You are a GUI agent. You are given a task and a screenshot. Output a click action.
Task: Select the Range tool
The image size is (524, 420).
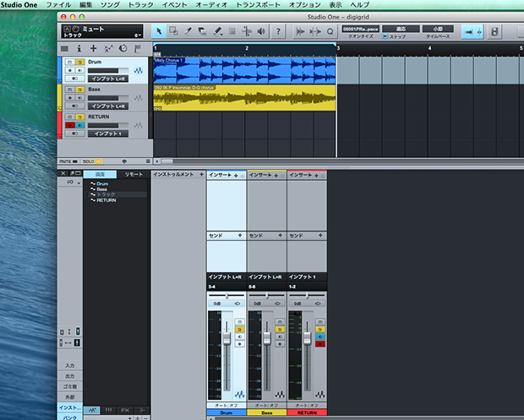pos(173,31)
